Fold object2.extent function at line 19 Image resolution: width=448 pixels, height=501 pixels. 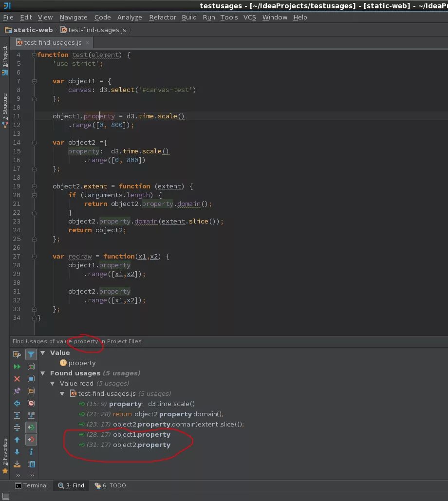(x=34, y=186)
